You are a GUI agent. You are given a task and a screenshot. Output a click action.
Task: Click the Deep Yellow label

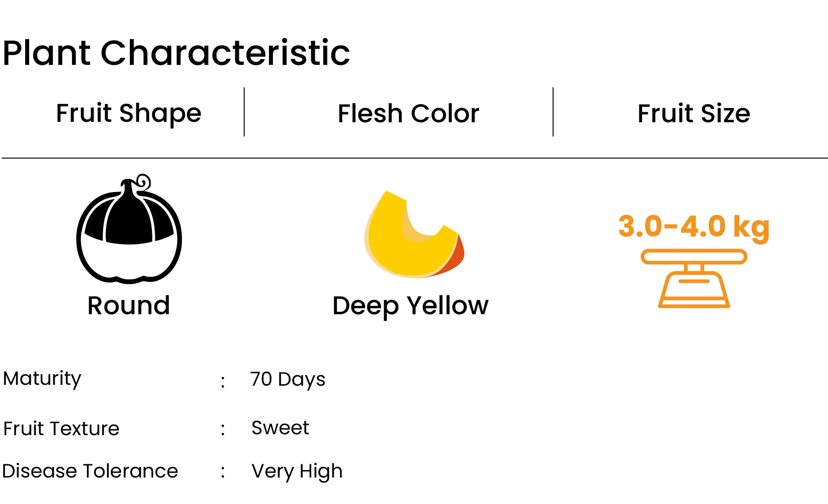click(x=410, y=305)
